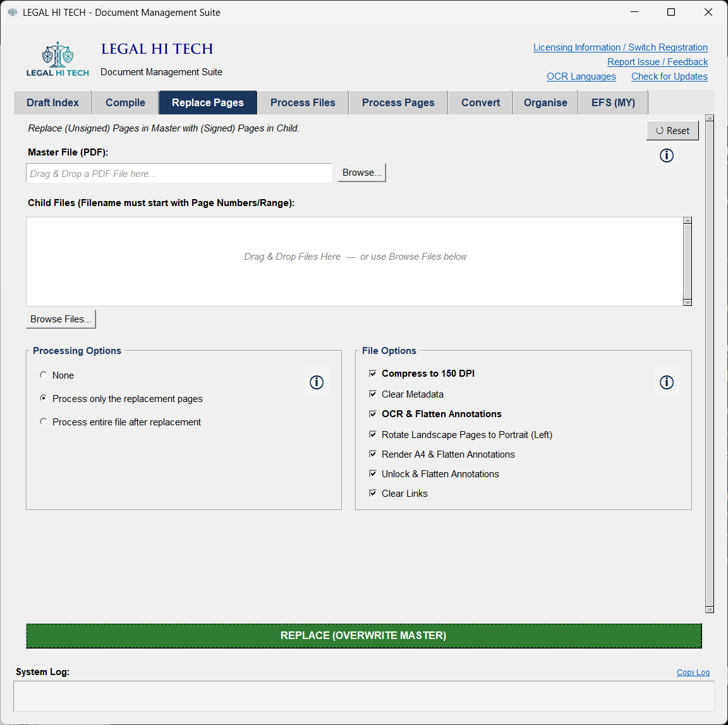Click Replace (Overwrite Master) button
Image resolution: width=728 pixels, height=725 pixels.
click(x=363, y=636)
